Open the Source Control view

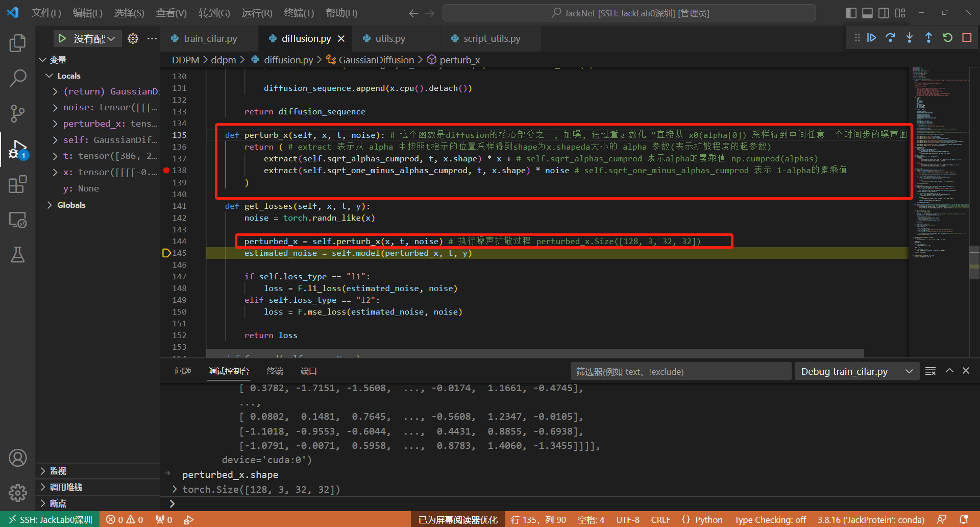[x=17, y=113]
